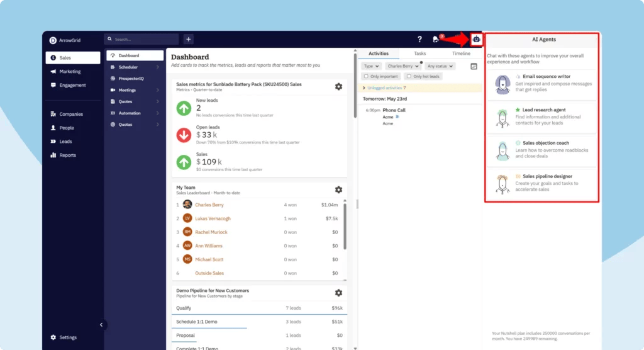This screenshot has width=644, height=350.
Task: Collapse sidebar with the left chevron
Action: tap(101, 325)
